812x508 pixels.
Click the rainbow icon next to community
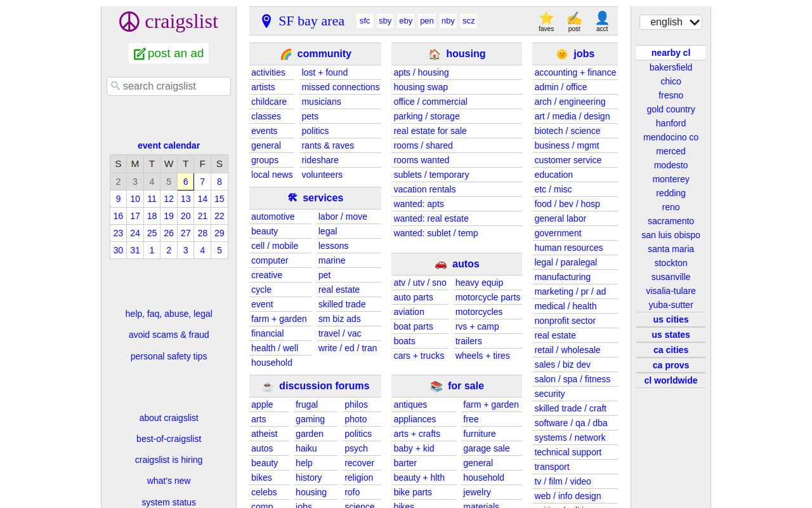[x=286, y=54]
